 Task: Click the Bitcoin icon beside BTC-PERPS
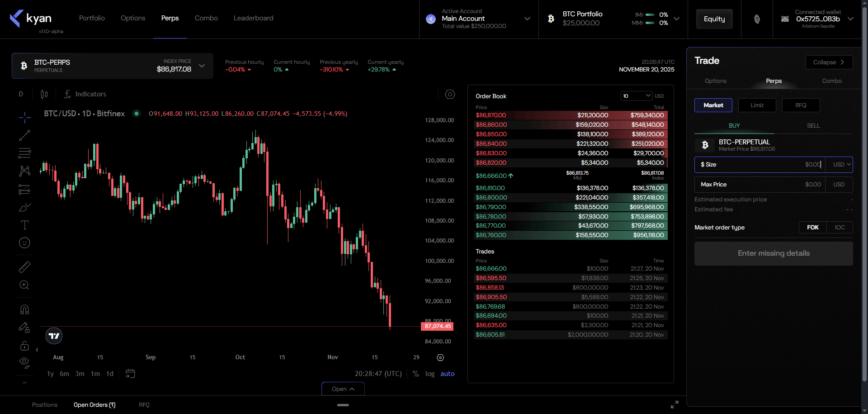coord(24,66)
